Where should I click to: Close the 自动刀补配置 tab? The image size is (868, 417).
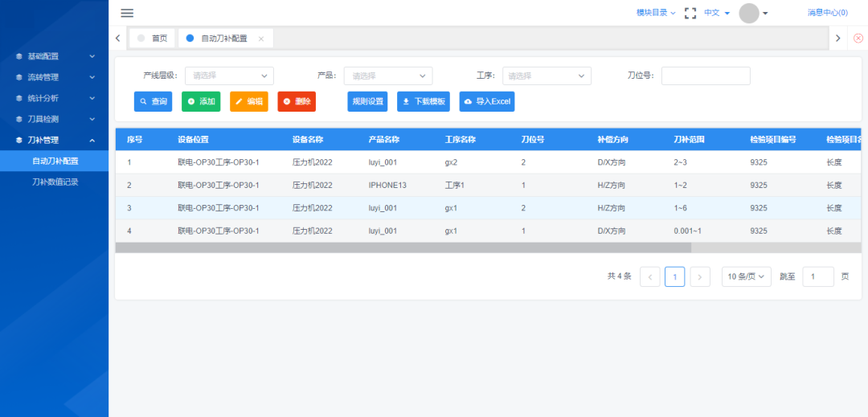261,39
